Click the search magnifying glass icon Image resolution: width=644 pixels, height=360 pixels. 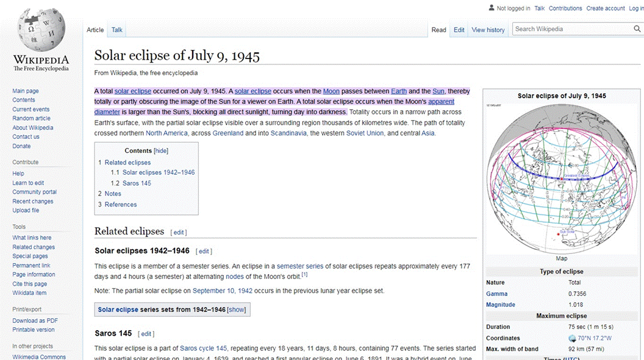[637, 29]
